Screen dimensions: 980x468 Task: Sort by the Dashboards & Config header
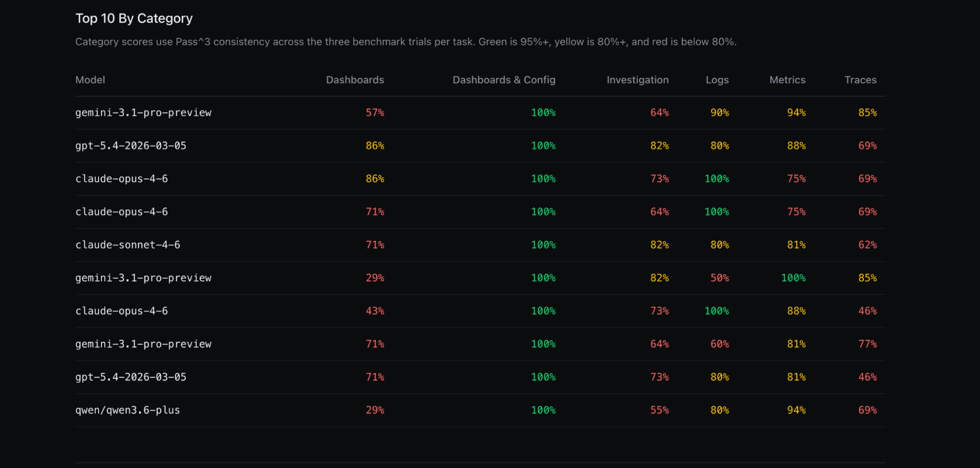(504, 79)
